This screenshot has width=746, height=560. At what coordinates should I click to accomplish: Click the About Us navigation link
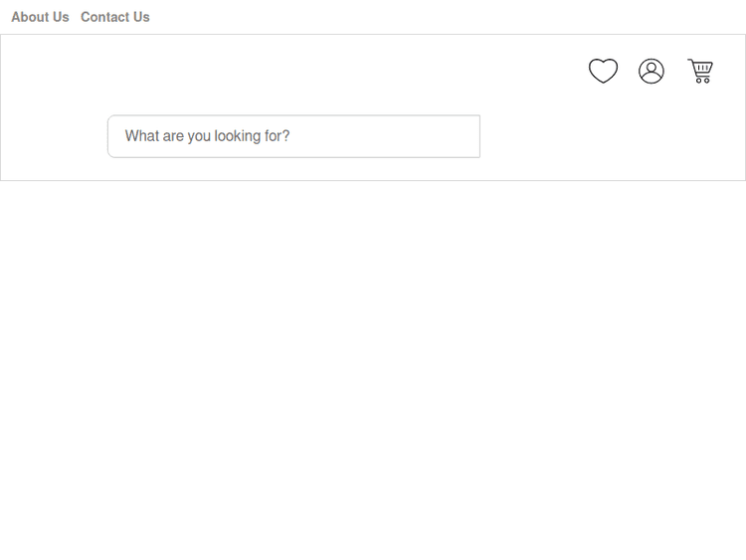point(40,17)
